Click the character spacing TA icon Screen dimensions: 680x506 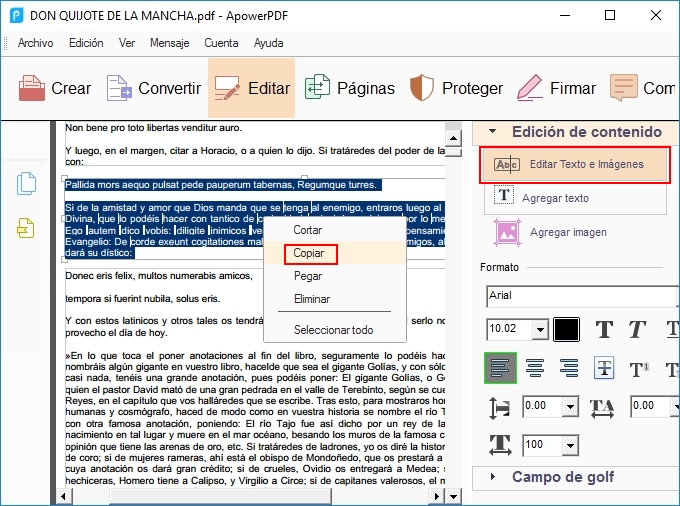click(602, 408)
